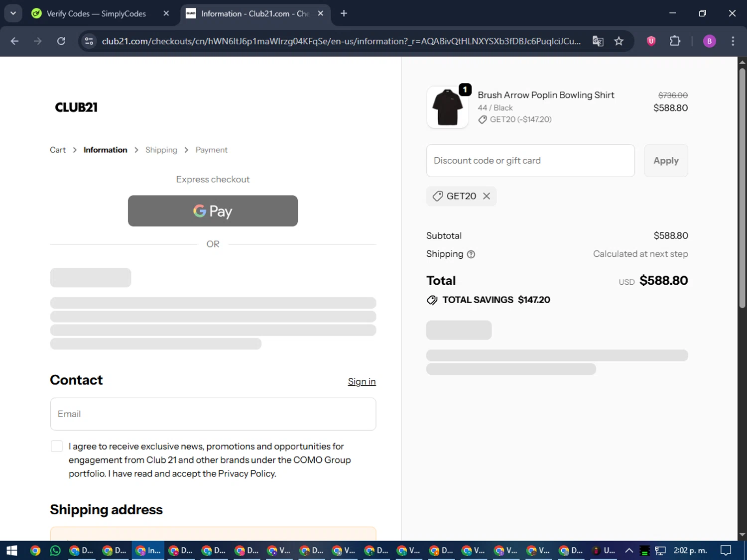
Task: Open the 'U...' taskbar app
Action: point(604,551)
